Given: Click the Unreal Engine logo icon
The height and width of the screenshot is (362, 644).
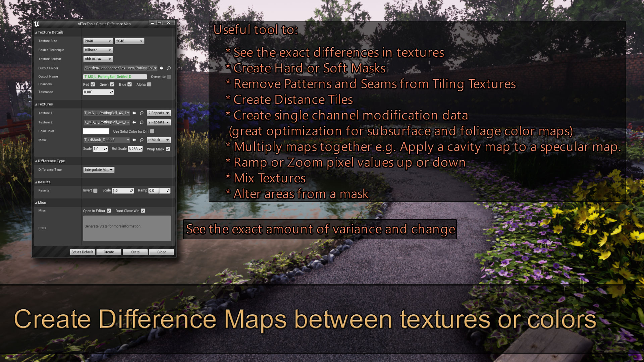Looking at the screenshot, I should pyautogui.click(x=37, y=24).
